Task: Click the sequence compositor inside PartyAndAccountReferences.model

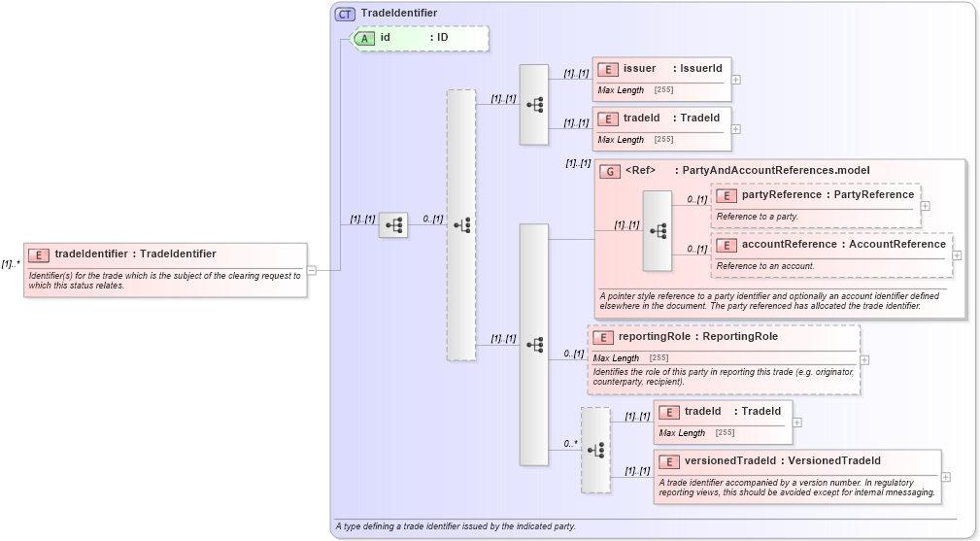Action: click(658, 230)
